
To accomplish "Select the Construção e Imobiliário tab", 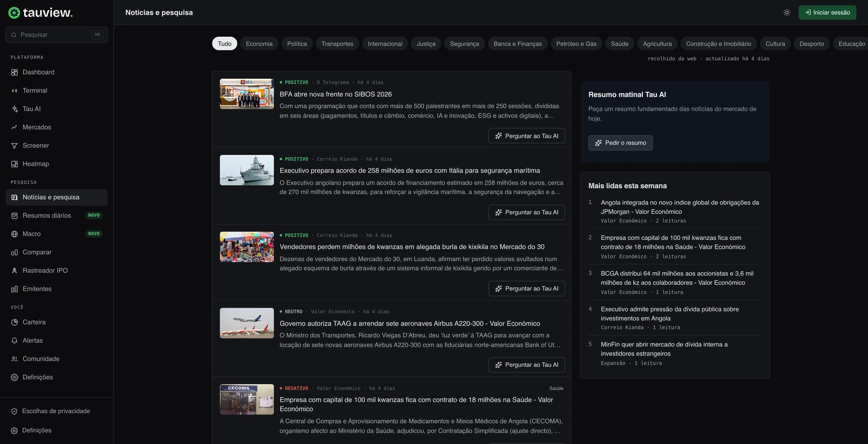I will (x=719, y=43).
